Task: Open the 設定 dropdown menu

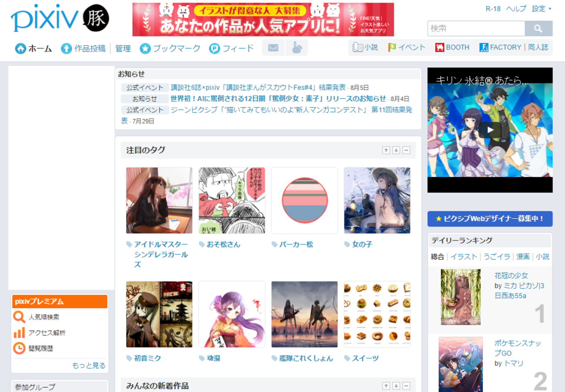Action: (542, 9)
